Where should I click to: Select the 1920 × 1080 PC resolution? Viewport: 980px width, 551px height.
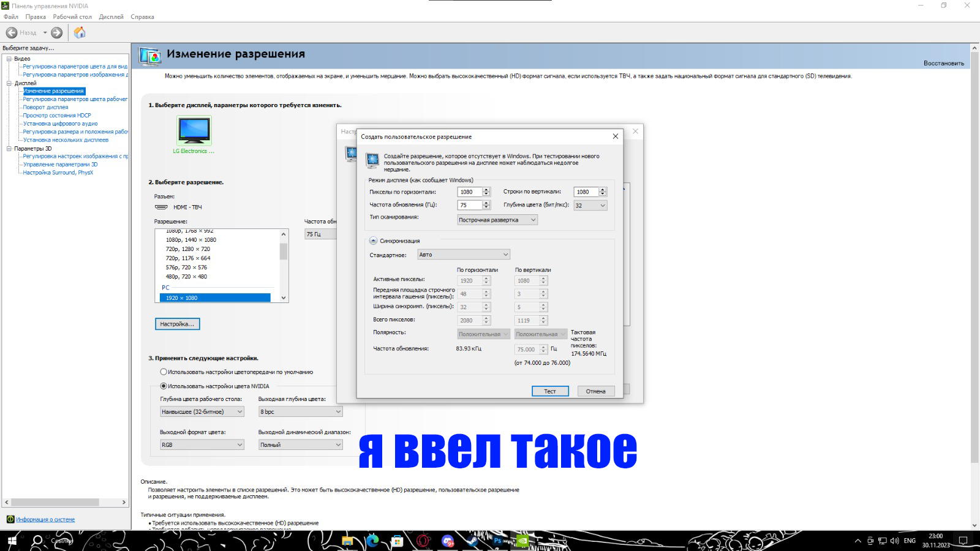(215, 298)
